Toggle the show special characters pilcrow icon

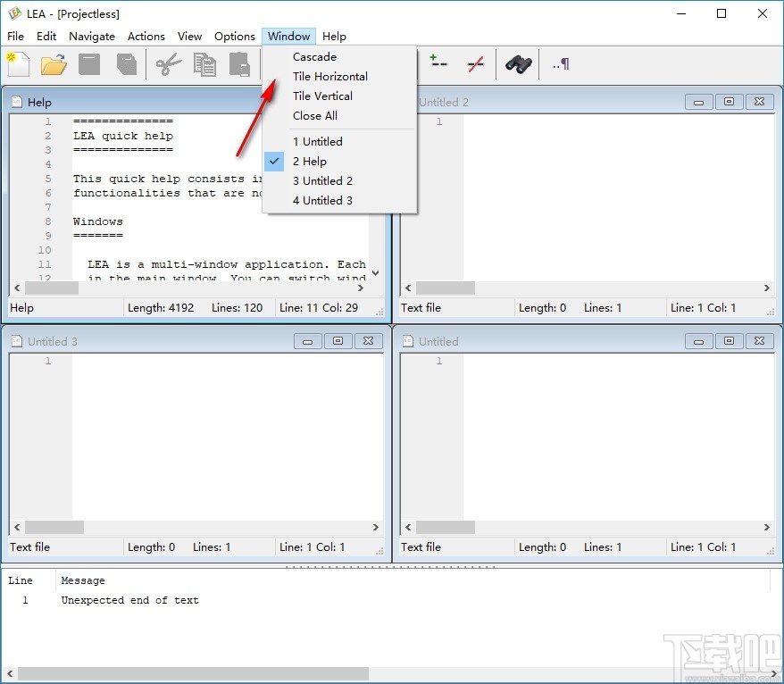click(x=561, y=64)
